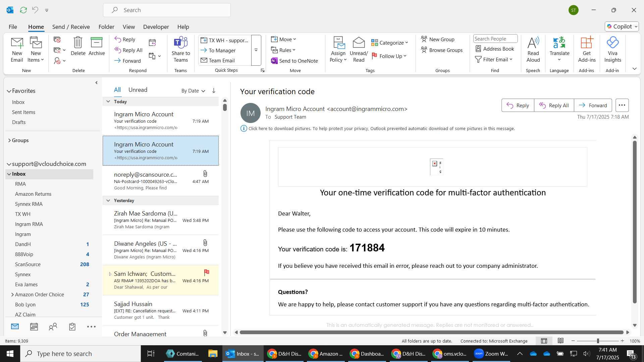Image resolution: width=644 pixels, height=362 pixels.
Task: Click Send to OneNote icon
Action: [x=294, y=61]
